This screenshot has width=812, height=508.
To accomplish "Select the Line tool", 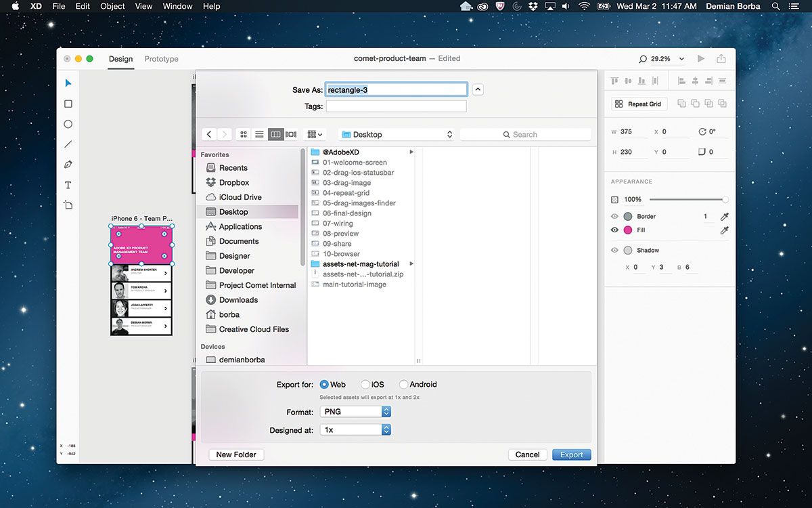I will tap(68, 144).
